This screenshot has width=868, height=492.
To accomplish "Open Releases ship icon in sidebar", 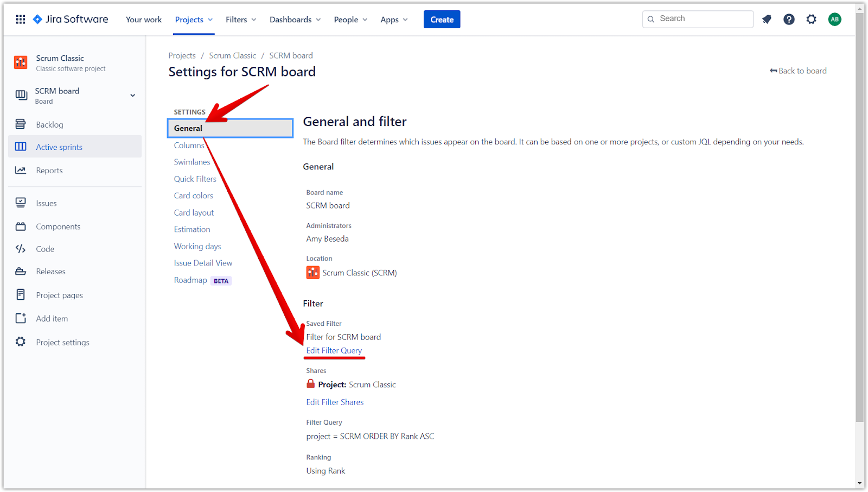I will [21, 272].
